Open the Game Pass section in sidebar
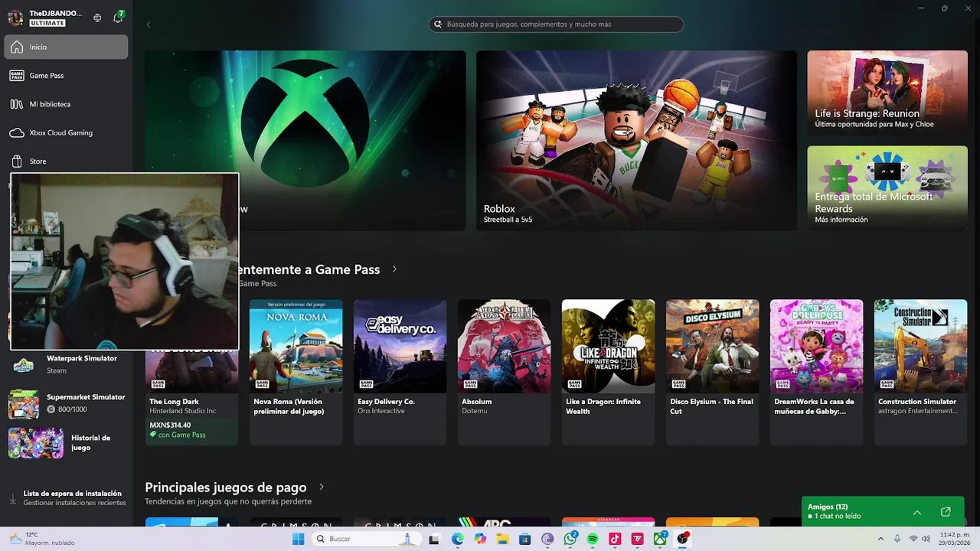The image size is (980, 551). tap(66, 76)
